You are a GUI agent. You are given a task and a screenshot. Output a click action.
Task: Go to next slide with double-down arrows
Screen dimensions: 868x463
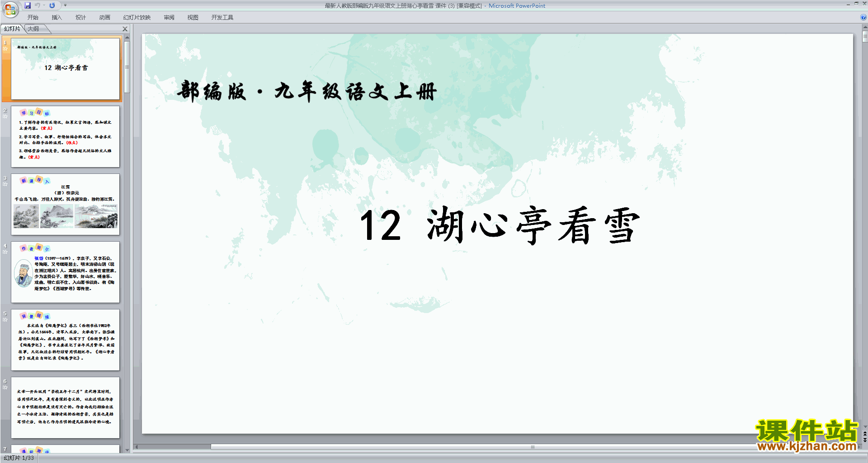(865, 440)
